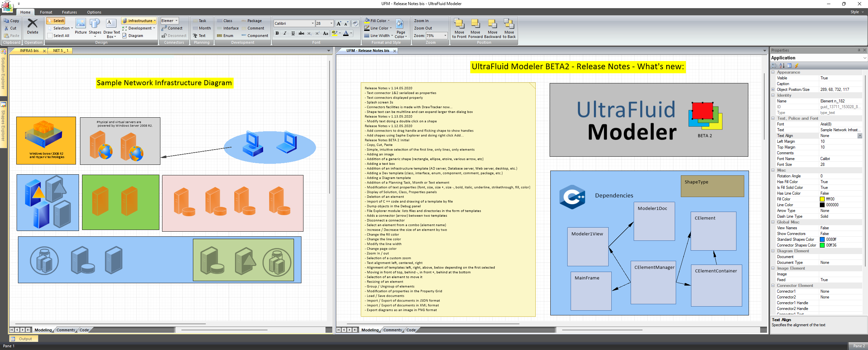
Task: Click the Connect tool in Connectors group
Action: point(174,28)
